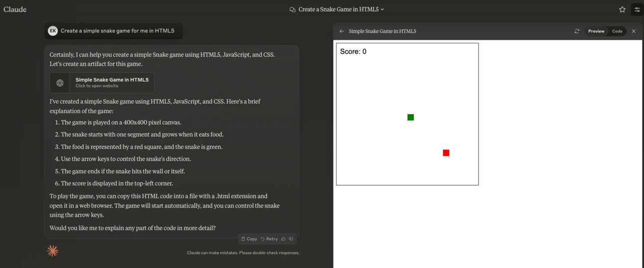This screenshot has width=644, height=268.
Task: Click 'The game is played on a 400x400' line
Action: pyautogui.click(x=121, y=123)
